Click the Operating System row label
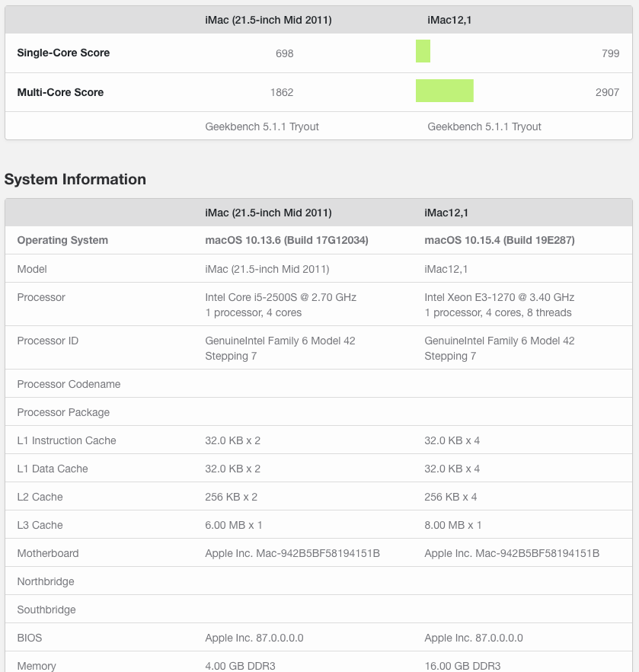This screenshot has width=639, height=672. 62,240
